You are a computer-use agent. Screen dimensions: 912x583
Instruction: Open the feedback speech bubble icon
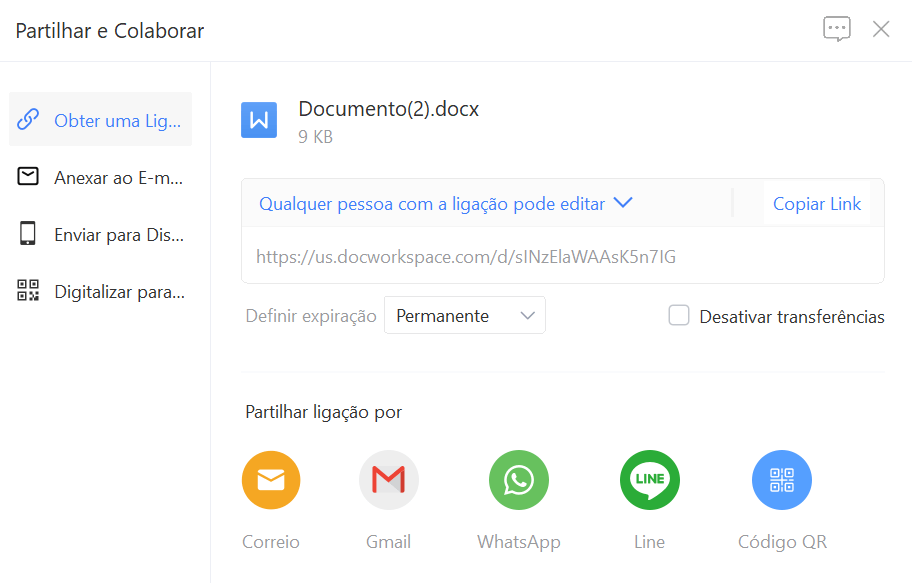click(836, 29)
